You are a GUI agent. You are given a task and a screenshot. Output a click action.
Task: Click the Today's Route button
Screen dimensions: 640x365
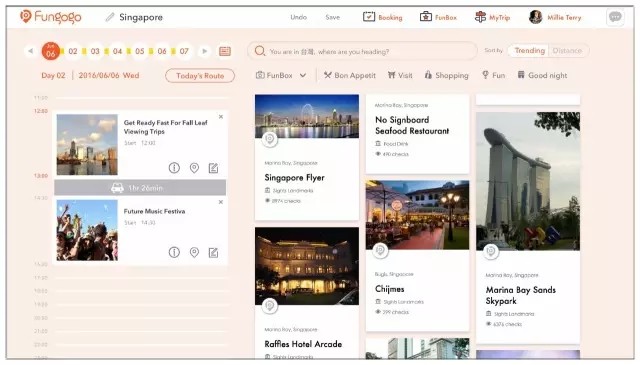pyautogui.click(x=200, y=76)
